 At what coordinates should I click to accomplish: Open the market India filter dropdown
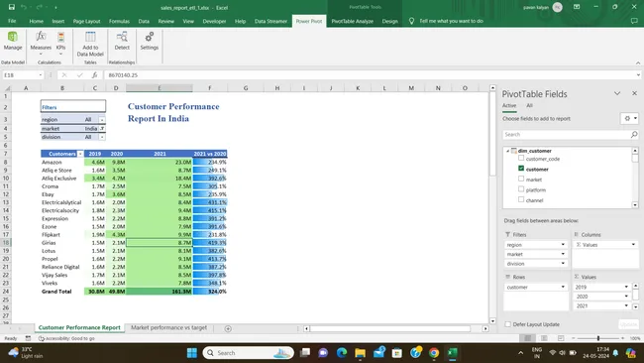[102, 128]
